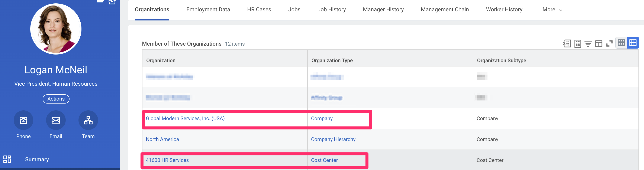Click the Company type link for Global Modern Services
Viewport: 644px width, 170px height.
pos(322,118)
